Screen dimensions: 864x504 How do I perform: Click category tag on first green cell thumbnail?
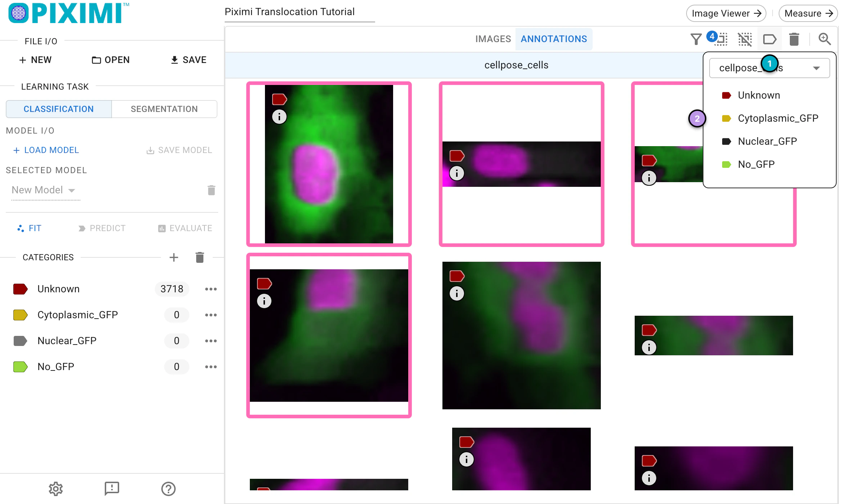(279, 99)
